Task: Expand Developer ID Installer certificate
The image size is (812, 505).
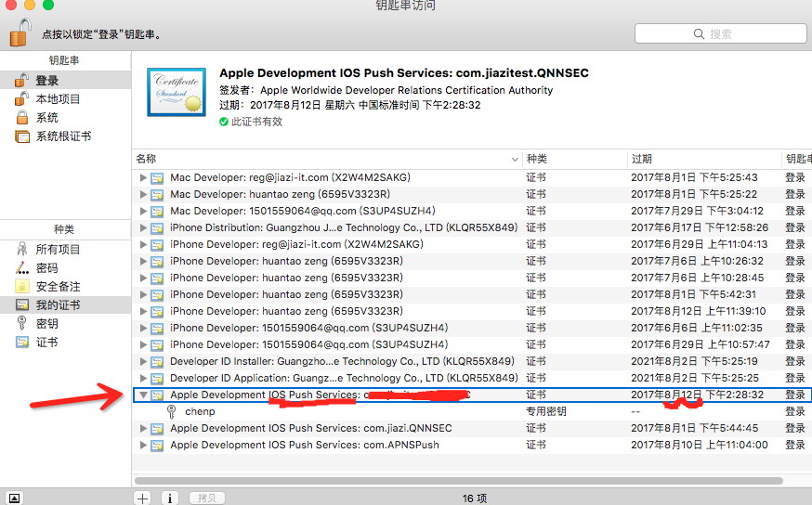Action: (143, 361)
